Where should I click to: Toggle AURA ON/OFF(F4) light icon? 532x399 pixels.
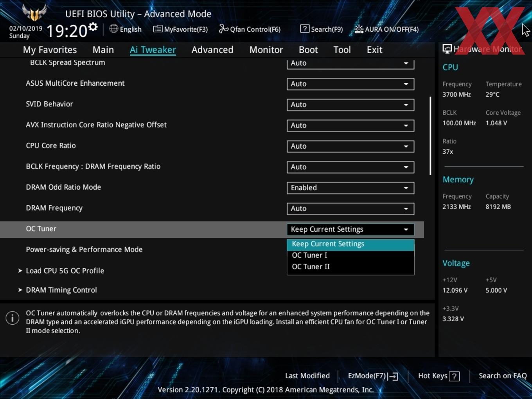pyautogui.click(x=359, y=29)
